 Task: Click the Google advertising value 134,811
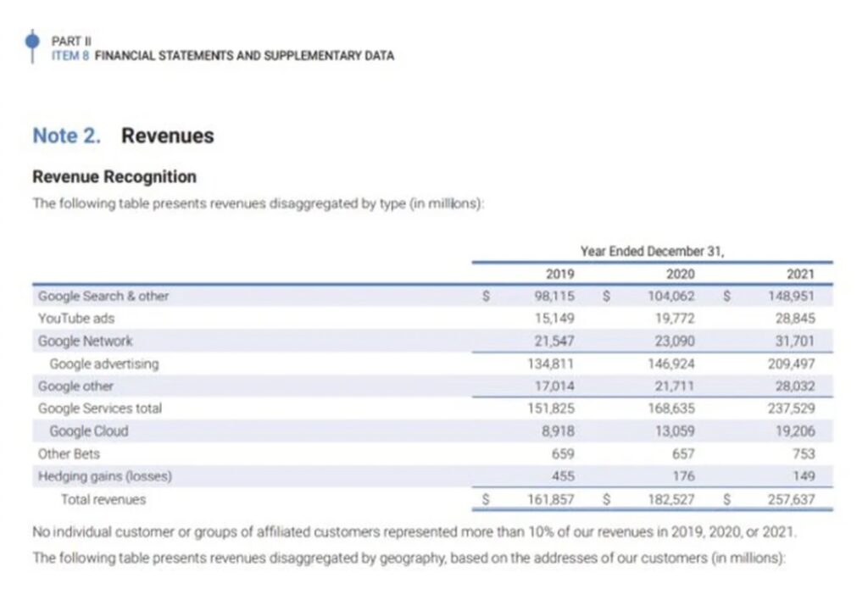pos(551,364)
